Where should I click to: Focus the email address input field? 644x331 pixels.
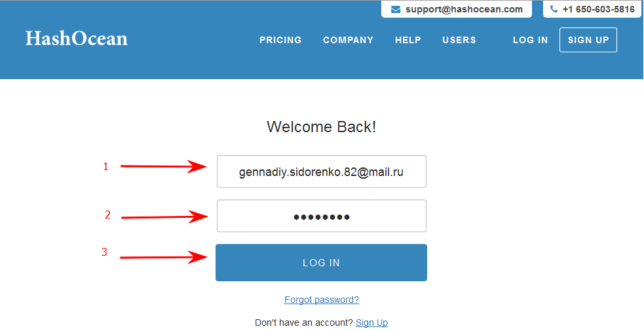point(322,171)
